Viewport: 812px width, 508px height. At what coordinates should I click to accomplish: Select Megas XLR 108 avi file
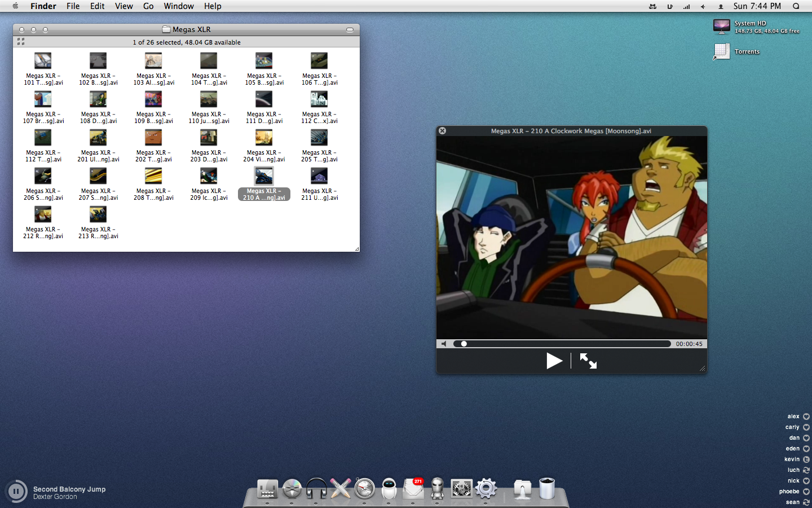pos(98,108)
